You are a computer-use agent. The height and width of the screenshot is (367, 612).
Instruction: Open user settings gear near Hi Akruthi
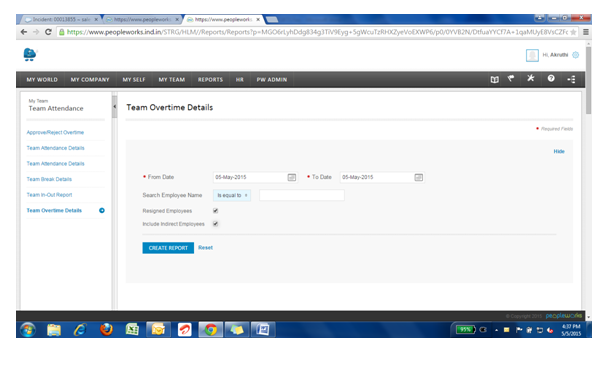(x=576, y=55)
